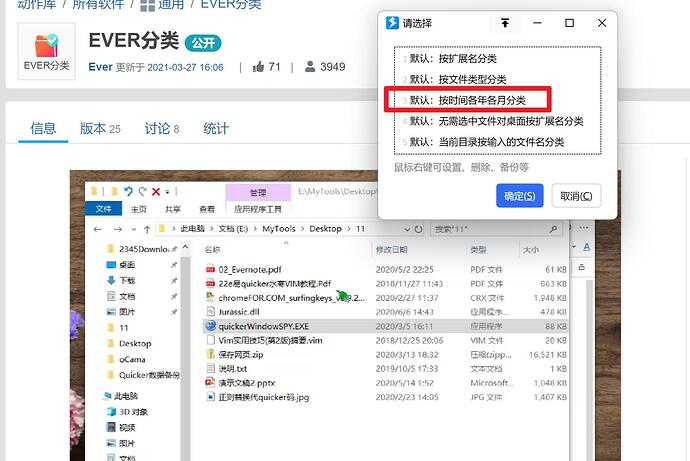Click MyTools in address path

tap(279, 229)
